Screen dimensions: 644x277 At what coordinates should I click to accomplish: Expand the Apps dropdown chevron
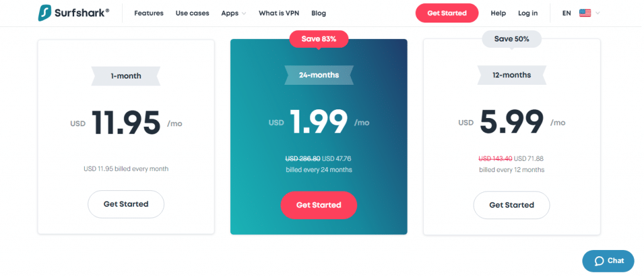244,14
